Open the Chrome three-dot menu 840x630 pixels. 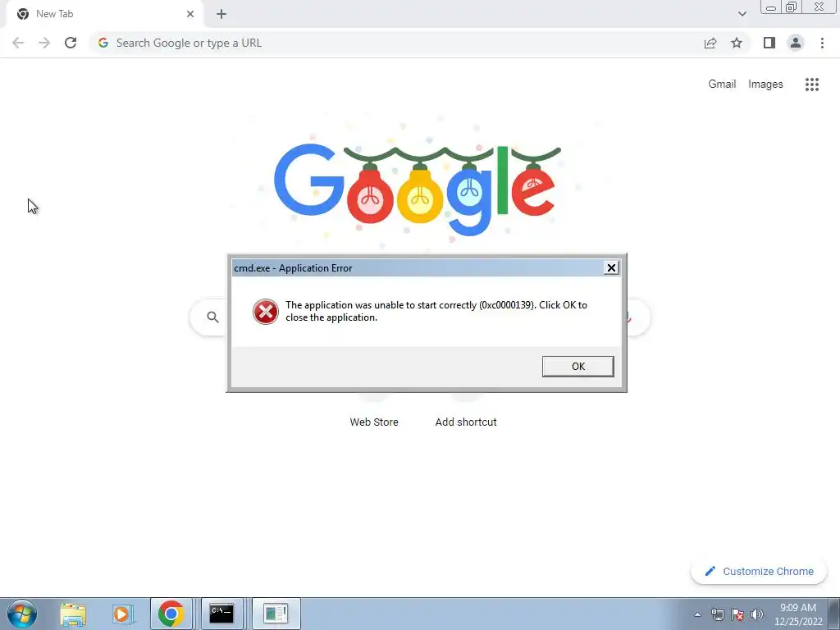pos(822,43)
